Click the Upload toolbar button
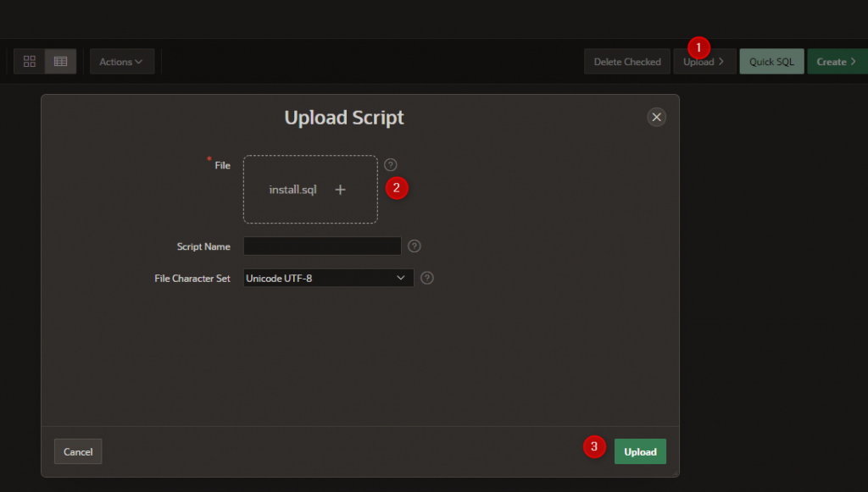Image resolution: width=868 pixels, height=492 pixels. 704,62
